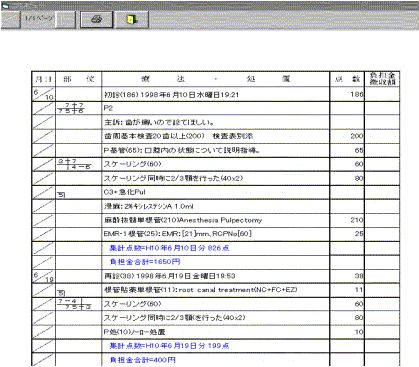Go to next page in toolbar

pyautogui.click(x=65, y=19)
